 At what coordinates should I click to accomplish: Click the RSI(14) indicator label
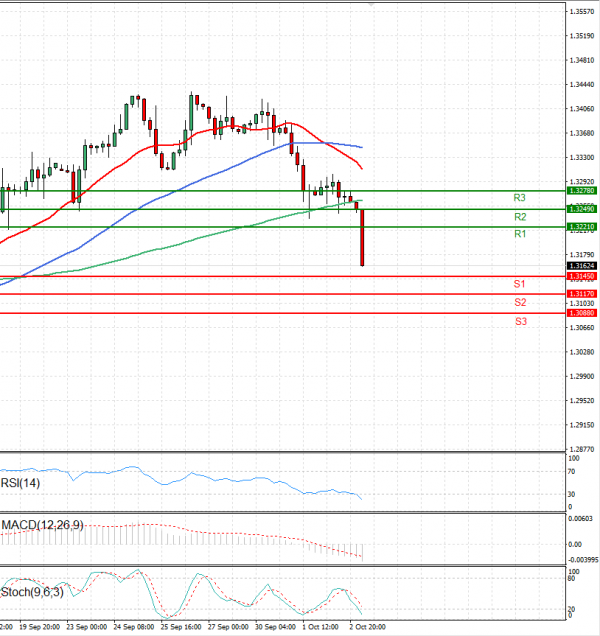point(20,483)
